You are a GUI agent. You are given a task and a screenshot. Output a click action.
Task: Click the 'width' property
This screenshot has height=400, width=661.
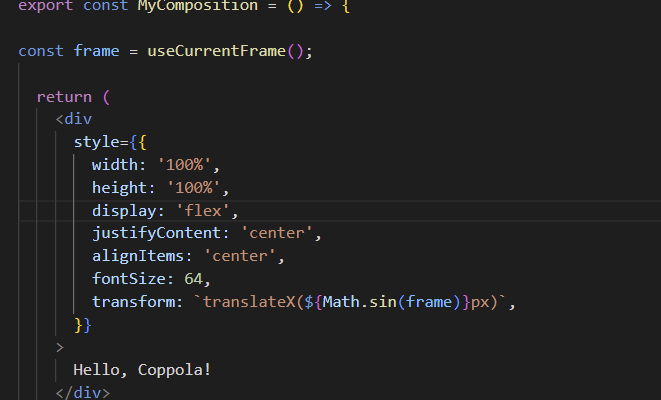pyautogui.click(x=115, y=164)
